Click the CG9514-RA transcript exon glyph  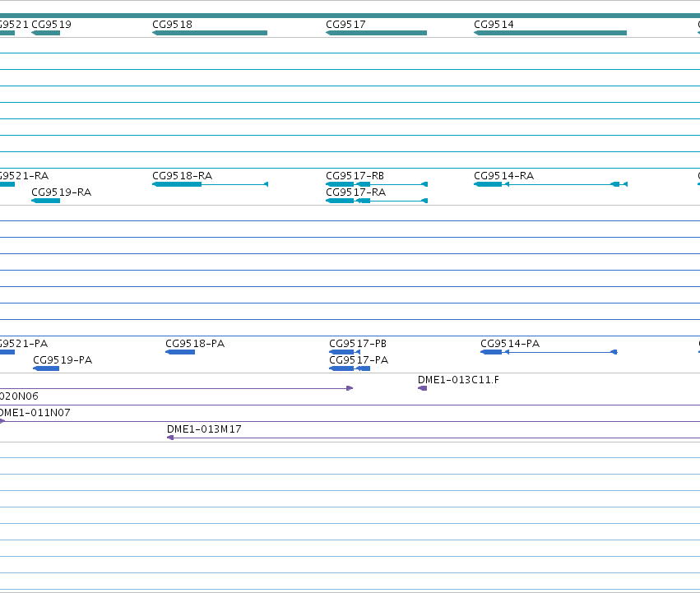[x=488, y=184]
